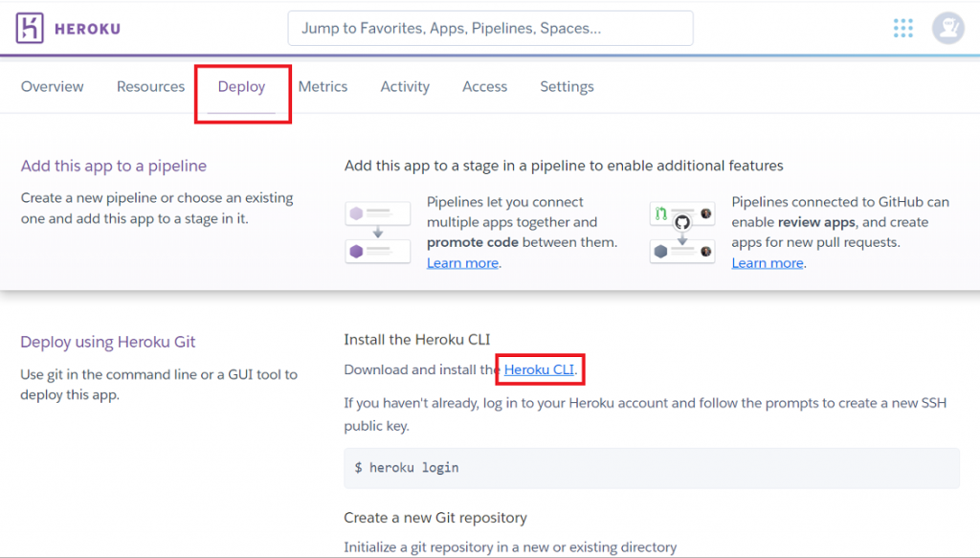This screenshot has width=980, height=558.
Task: Click the Heroku wordmark text
Action: pyautogui.click(x=87, y=29)
